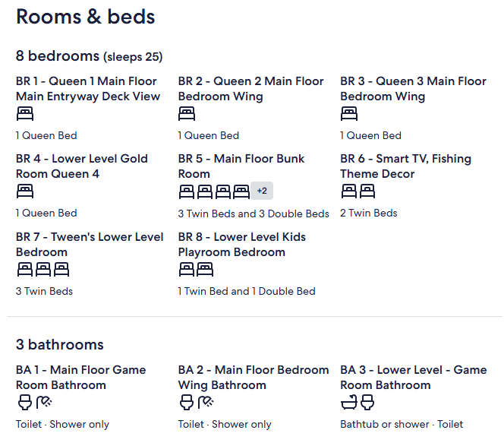Click the toilet icon under BA 1
504x446 pixels.
point(24,403)
